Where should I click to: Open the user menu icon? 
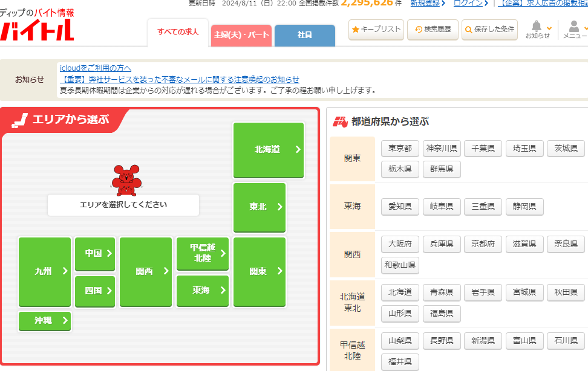coord(573,27)
